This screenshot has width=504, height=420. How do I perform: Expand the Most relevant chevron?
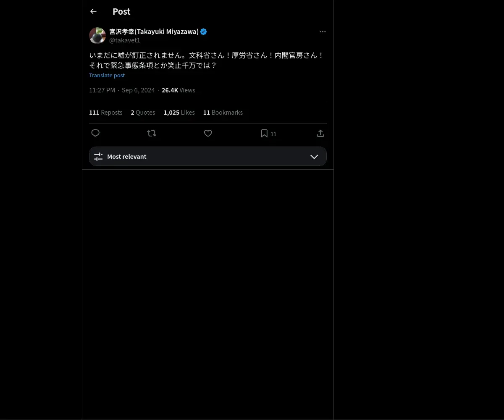coord(314,157)
